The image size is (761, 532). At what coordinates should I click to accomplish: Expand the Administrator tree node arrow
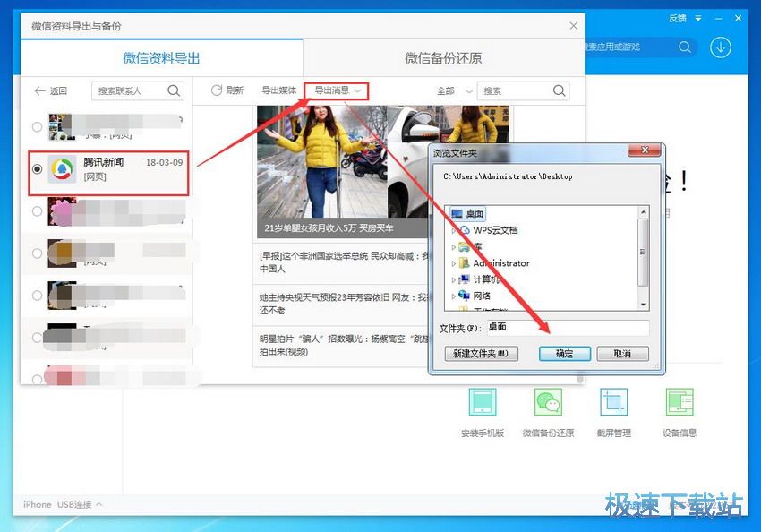(x=454, y=263)
